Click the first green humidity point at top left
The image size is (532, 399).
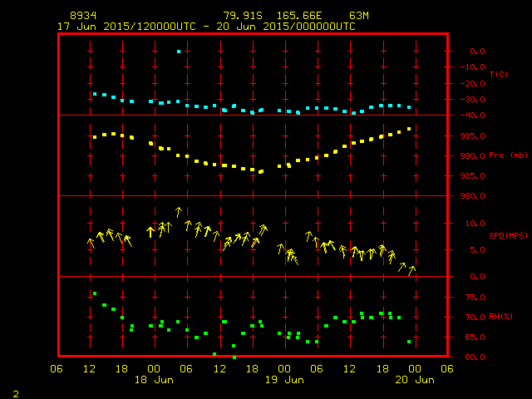click(x=95, y=293)
